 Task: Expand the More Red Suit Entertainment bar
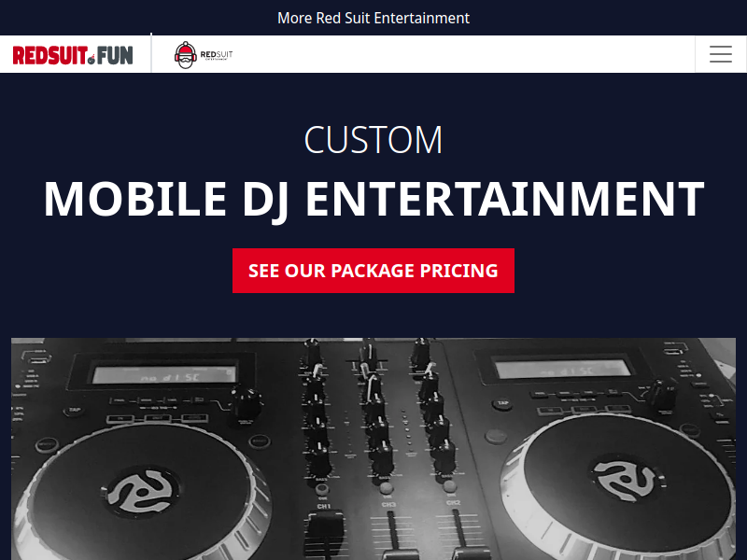point(373,18)
